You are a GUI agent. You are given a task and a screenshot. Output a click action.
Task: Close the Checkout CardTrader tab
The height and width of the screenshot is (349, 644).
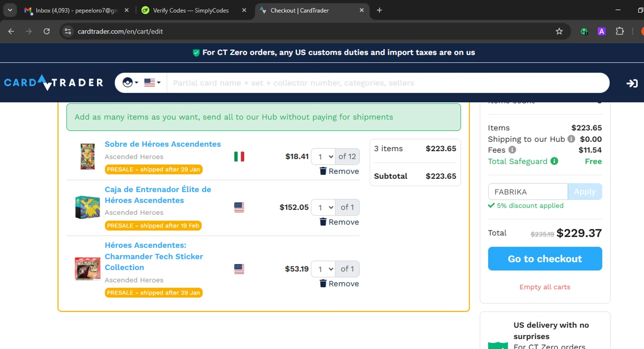click(361, 10)
